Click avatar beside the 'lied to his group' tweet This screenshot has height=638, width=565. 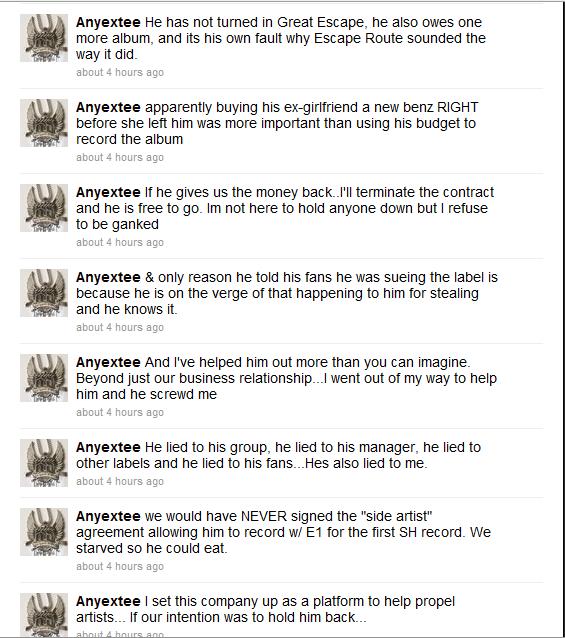44,463
